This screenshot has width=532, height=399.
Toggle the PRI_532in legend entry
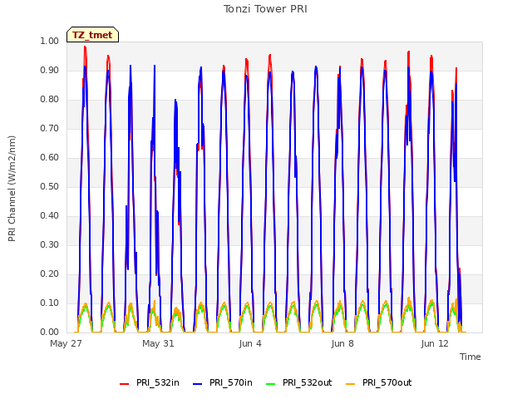[150, 382]
